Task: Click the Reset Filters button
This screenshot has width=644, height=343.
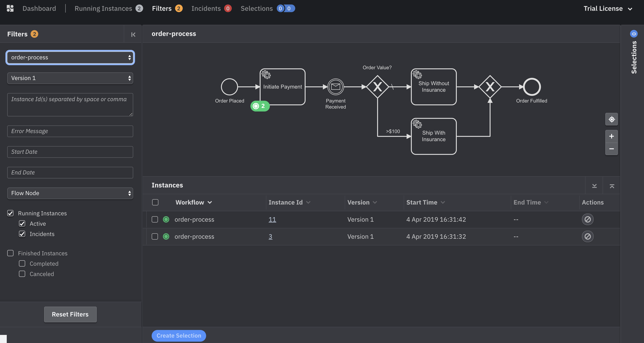Action: click(x=70, y=314)
